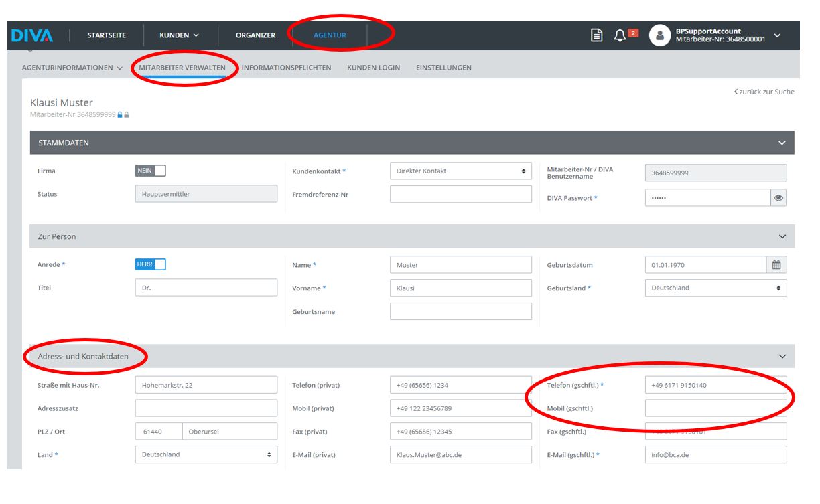The height and width of the screenshot is (504, 820).
Task: Show DIVA Passwort with eye icon
Action: tap(778, 198)
